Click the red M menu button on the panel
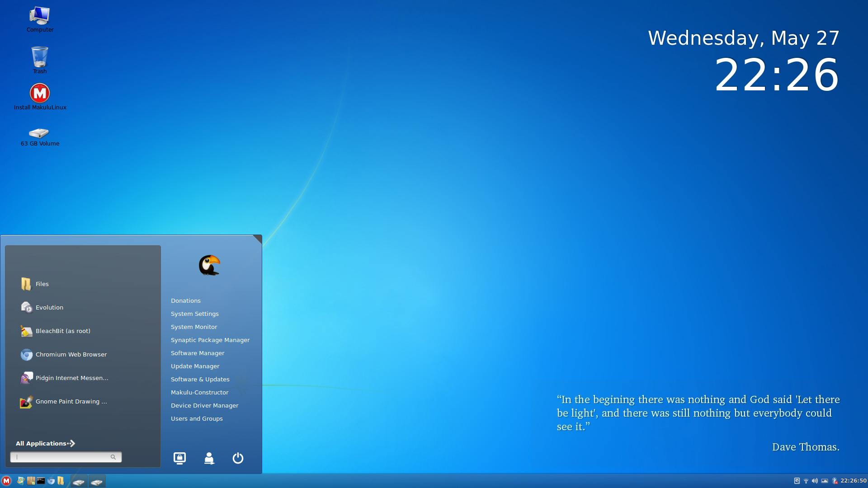The width and height of the screenshot is (868, 488). click(6, 481)
